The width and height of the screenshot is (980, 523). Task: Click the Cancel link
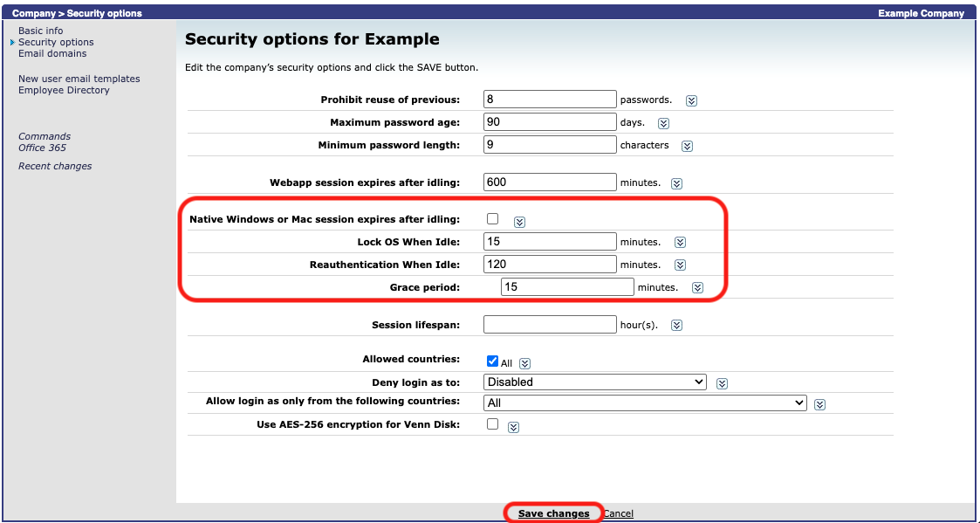(x=618, y=513)
